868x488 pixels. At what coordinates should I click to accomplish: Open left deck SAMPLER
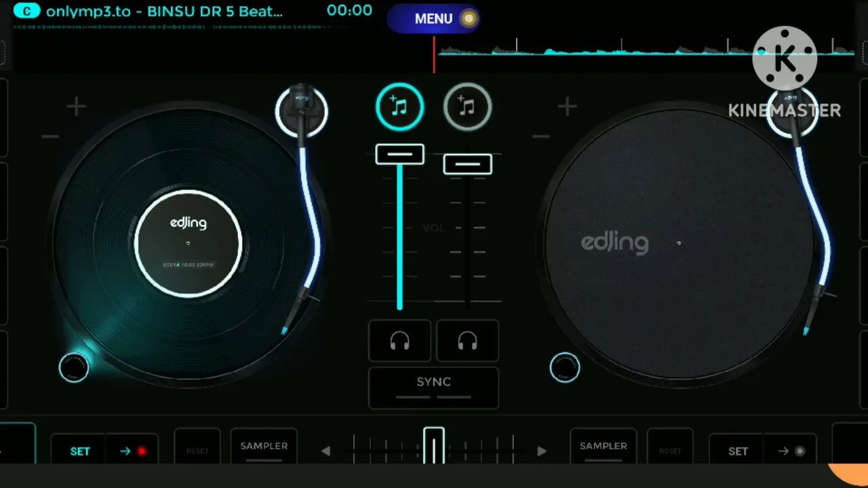click(x=264, y=446)
